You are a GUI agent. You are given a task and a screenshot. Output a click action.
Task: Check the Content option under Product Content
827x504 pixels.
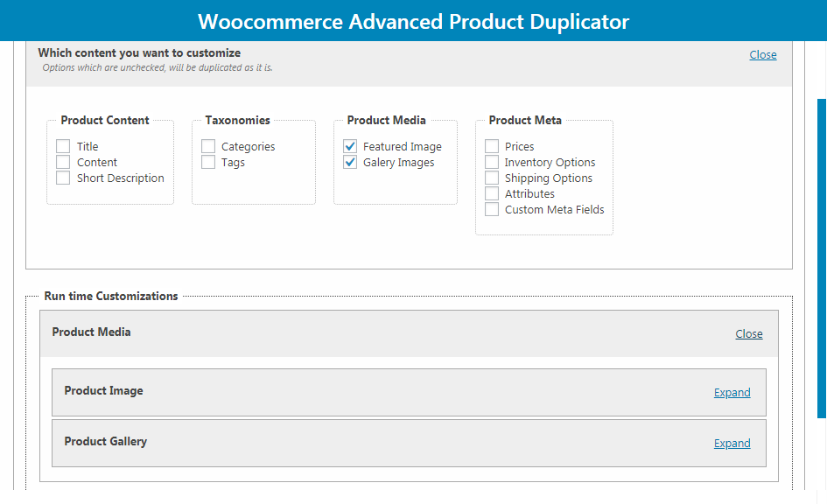tap(63, 162)
